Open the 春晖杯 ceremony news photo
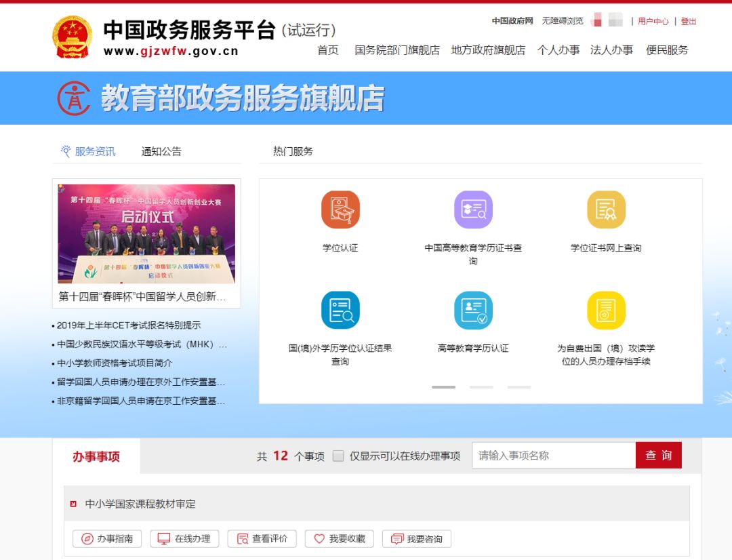 [146, 233]
